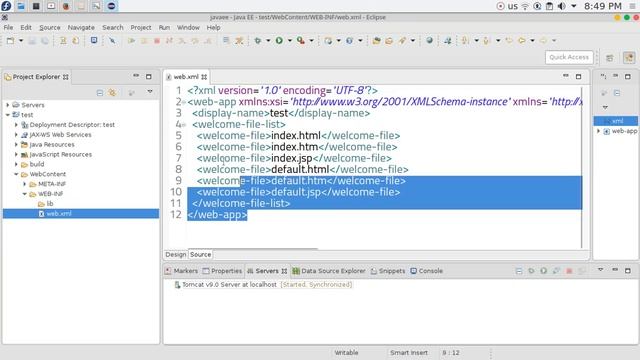Open the Help menu
Image resolution: width=640 pixels, height=360 pixels.
click(x=213, y=27)
